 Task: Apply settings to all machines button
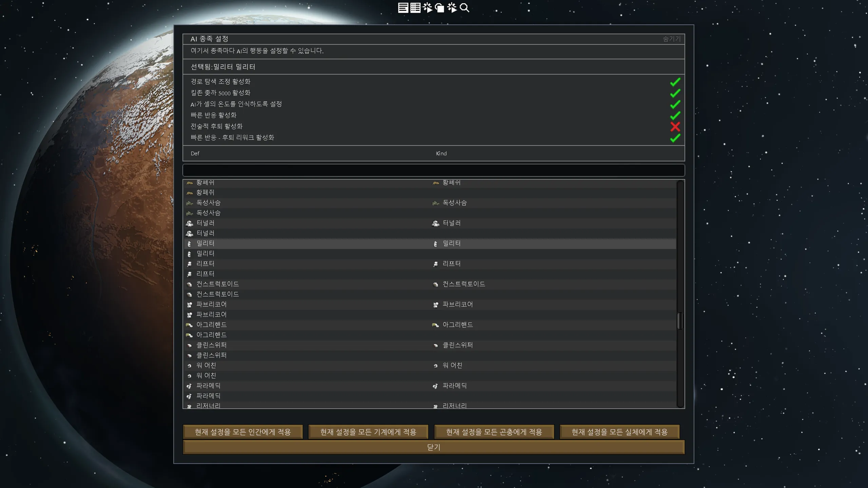coord(368,432)
